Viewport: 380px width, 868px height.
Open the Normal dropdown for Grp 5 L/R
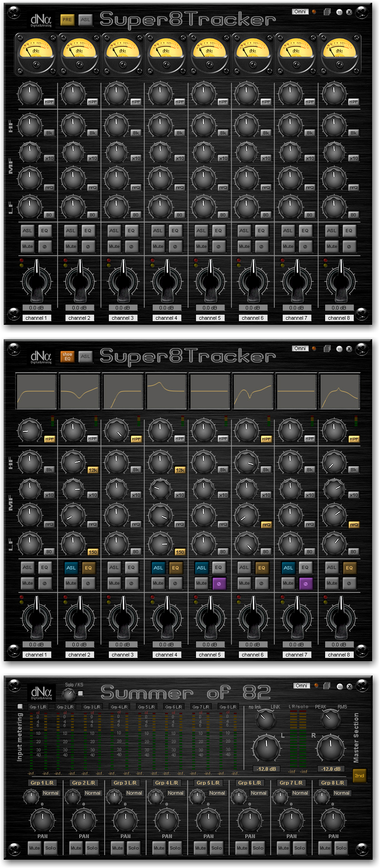tap(217, 793)
